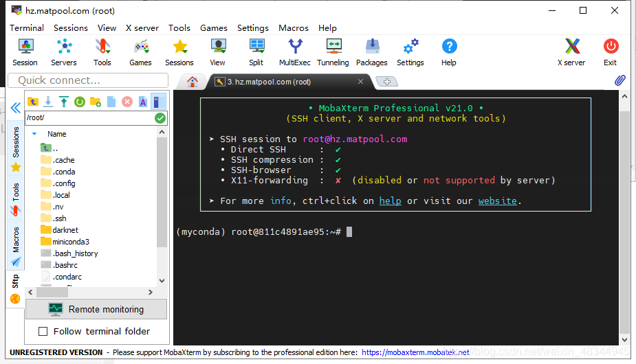Viewport: 636px width, 364px height.
Task: Open a new tab with plus button
Action: click(x=387, y=82)
